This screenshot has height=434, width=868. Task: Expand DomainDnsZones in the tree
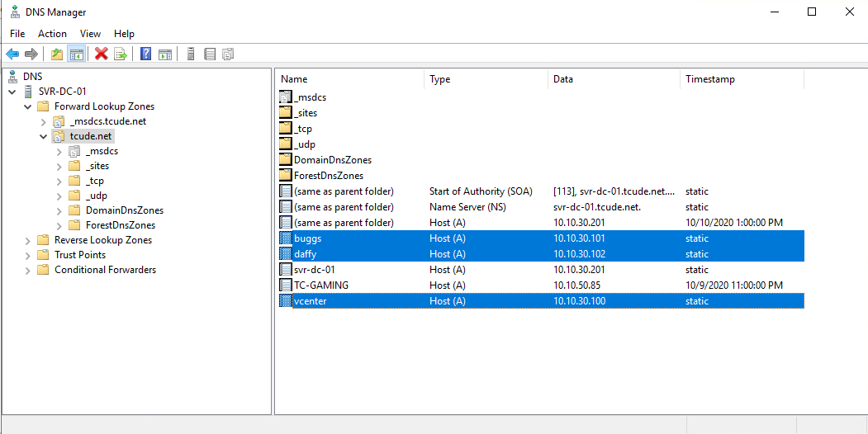pyautogui.click(x=59, y=211)
